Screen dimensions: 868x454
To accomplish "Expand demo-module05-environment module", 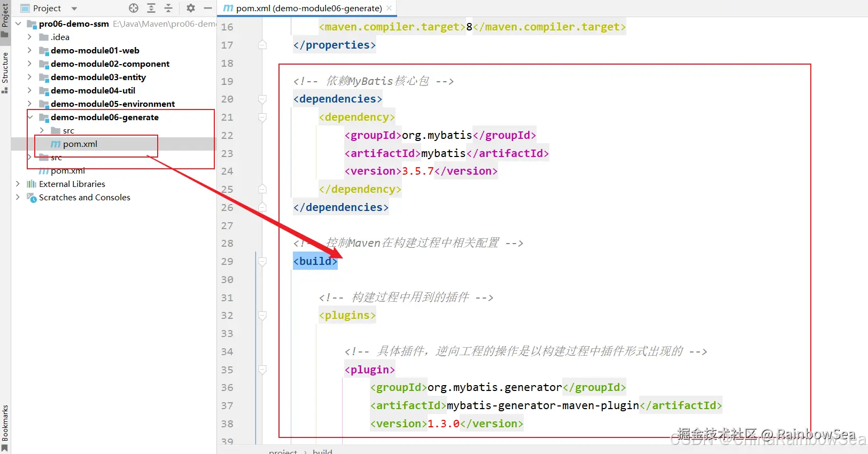I will click(x=29, y=104).
